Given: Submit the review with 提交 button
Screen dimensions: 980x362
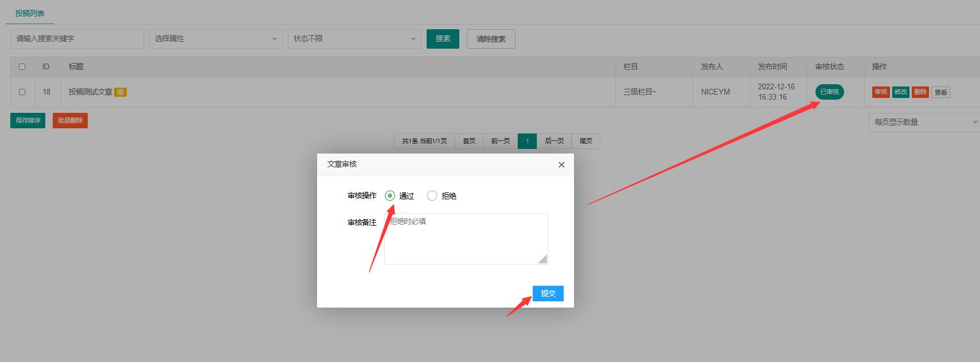Looking at the screenshot, I should pyautogui.click(x=548, y=293).
